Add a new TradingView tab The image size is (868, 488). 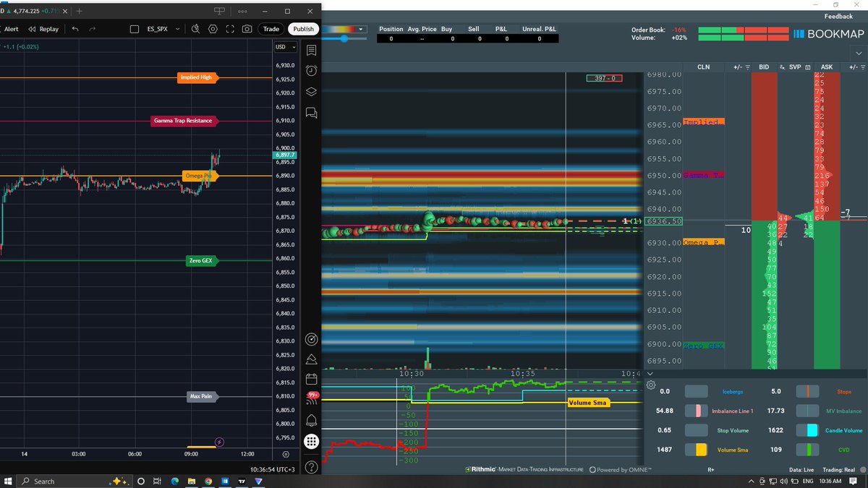point(80,11)
